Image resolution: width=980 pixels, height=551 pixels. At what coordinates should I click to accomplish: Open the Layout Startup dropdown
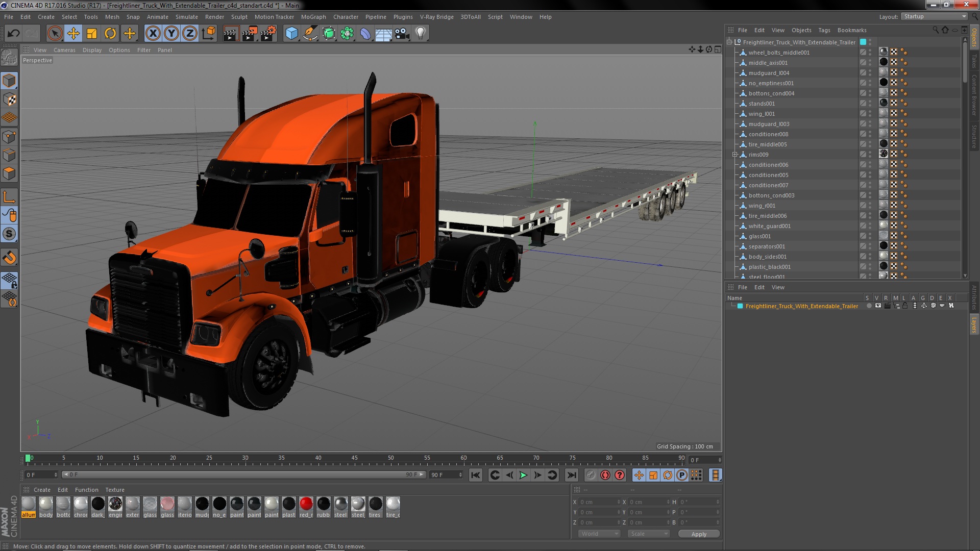pos(934,17)
